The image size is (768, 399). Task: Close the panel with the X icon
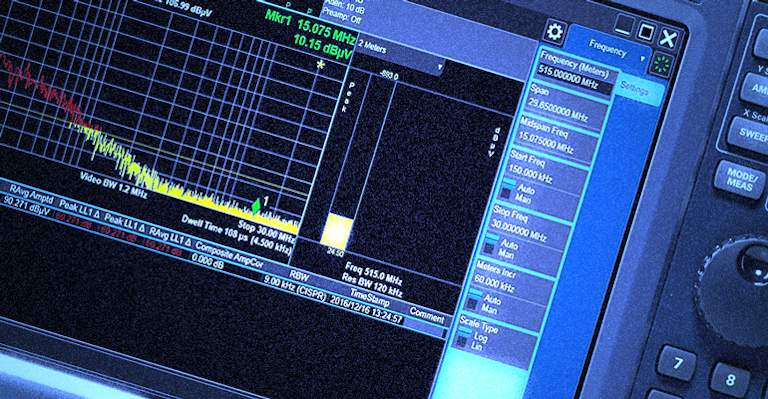tap(669, 39)
